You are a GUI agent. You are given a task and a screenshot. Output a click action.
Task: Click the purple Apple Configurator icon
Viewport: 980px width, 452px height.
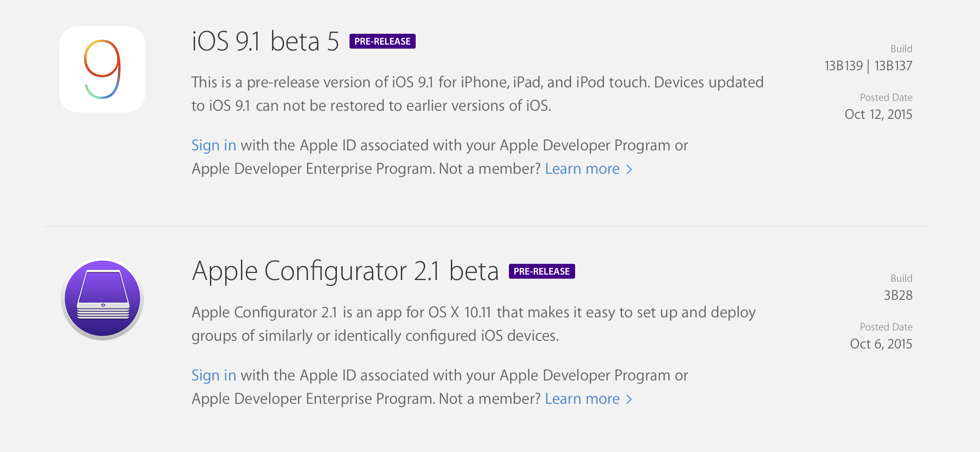tap(103, 298)
